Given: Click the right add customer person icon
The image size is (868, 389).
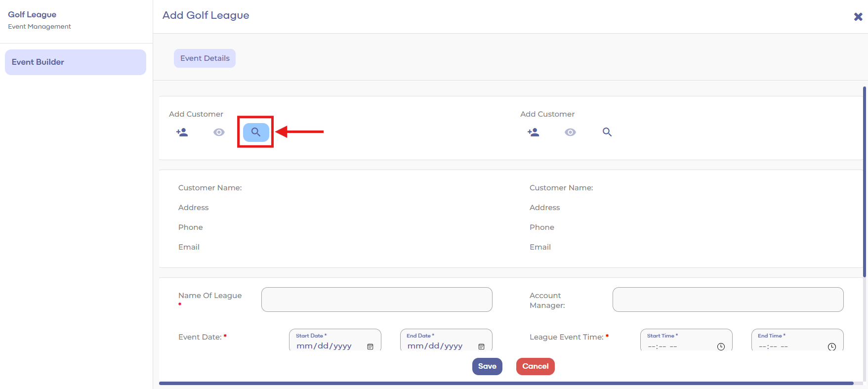Looking at the screenshot, I should tap(533, 132).
